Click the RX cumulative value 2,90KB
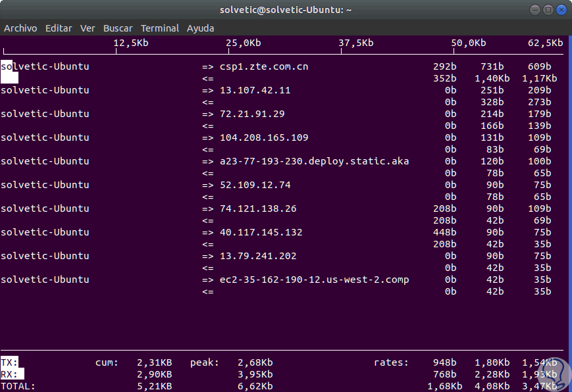The height and width of the screenshot is (392, 572). (x=154, y=374)
